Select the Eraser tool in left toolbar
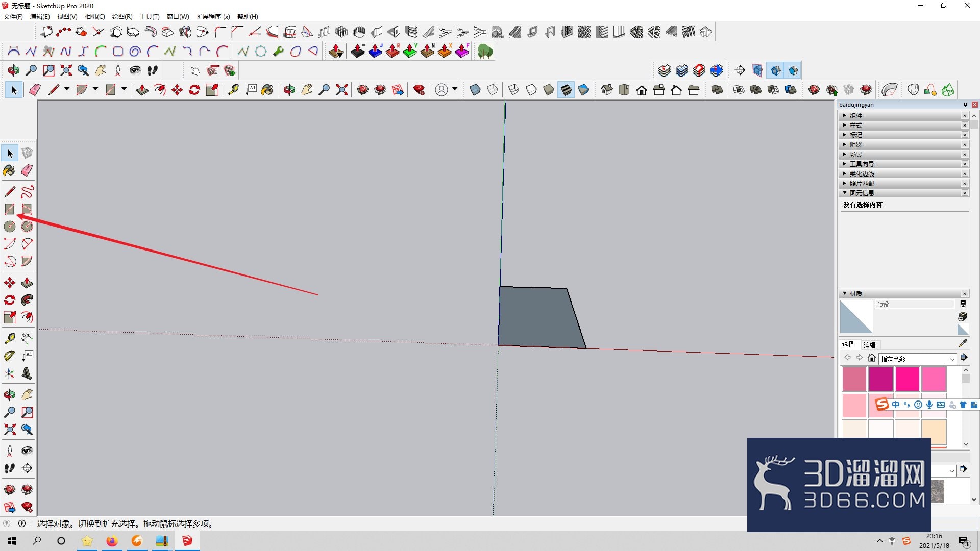This screenshot has height=551, width=980. 27,170
